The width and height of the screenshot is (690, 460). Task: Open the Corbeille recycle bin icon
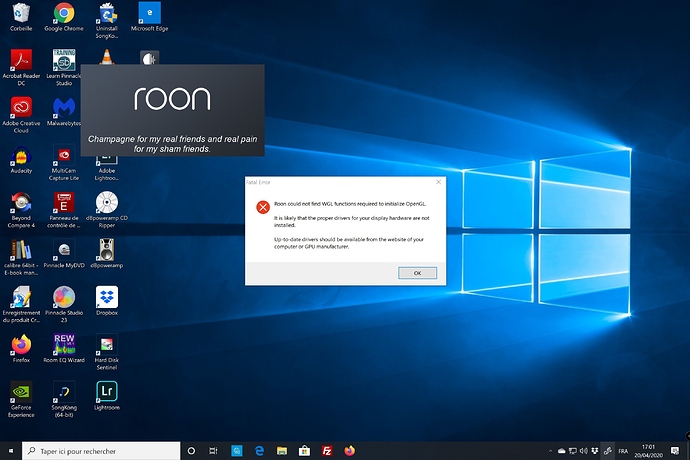point(21,17)
